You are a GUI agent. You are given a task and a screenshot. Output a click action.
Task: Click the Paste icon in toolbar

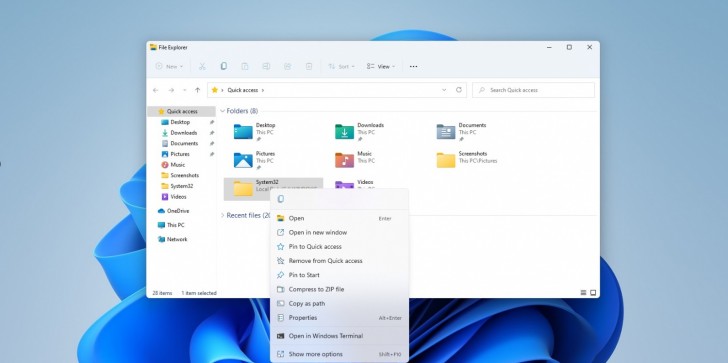pos(245,66)
